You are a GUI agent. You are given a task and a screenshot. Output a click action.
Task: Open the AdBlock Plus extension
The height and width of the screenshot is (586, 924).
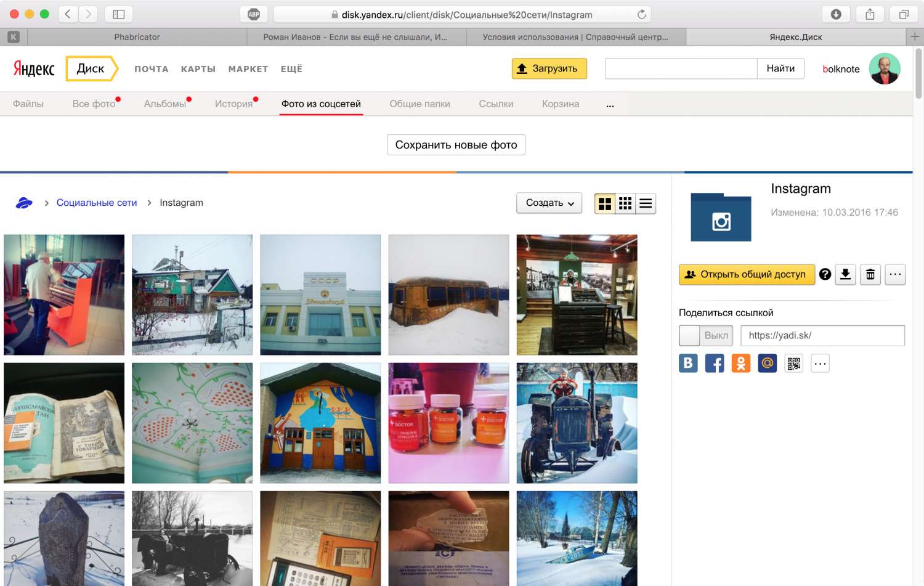click(x=254, y=14)
